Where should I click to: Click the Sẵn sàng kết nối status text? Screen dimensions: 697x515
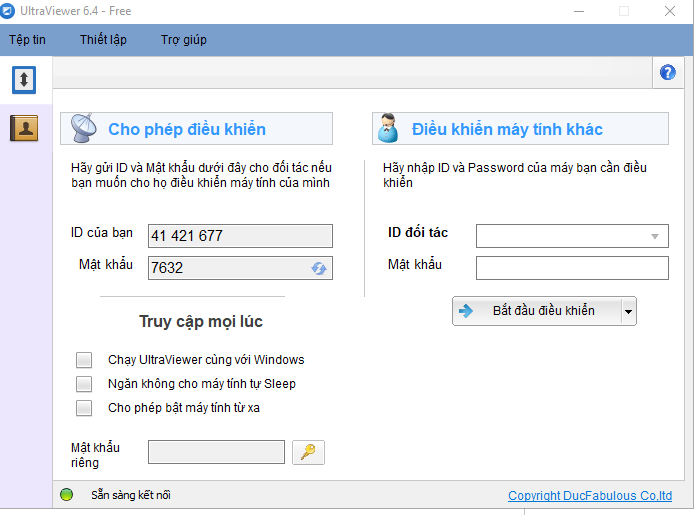[131, 495]
